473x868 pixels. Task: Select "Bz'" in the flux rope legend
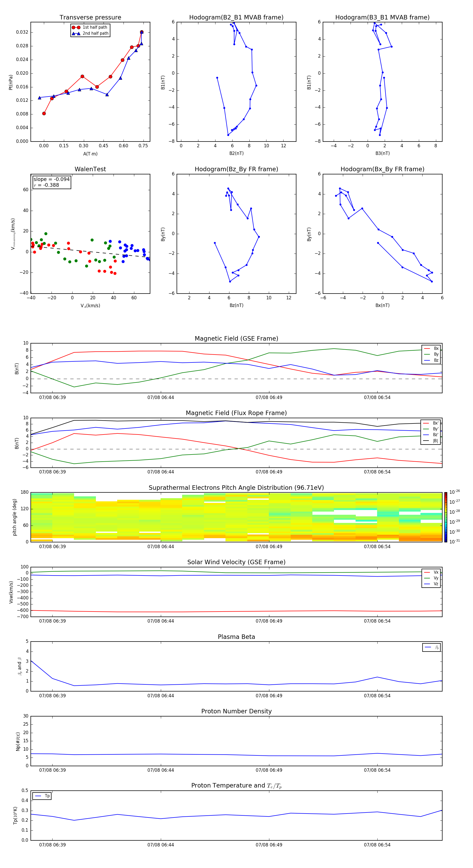click(431, 435)
